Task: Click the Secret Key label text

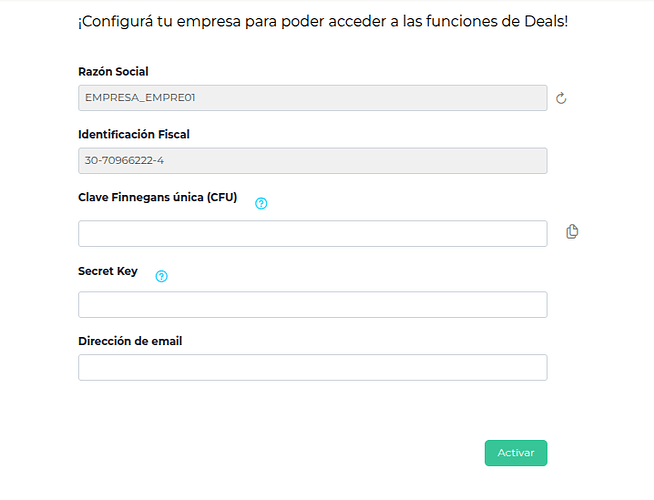Action: (108, 271)
